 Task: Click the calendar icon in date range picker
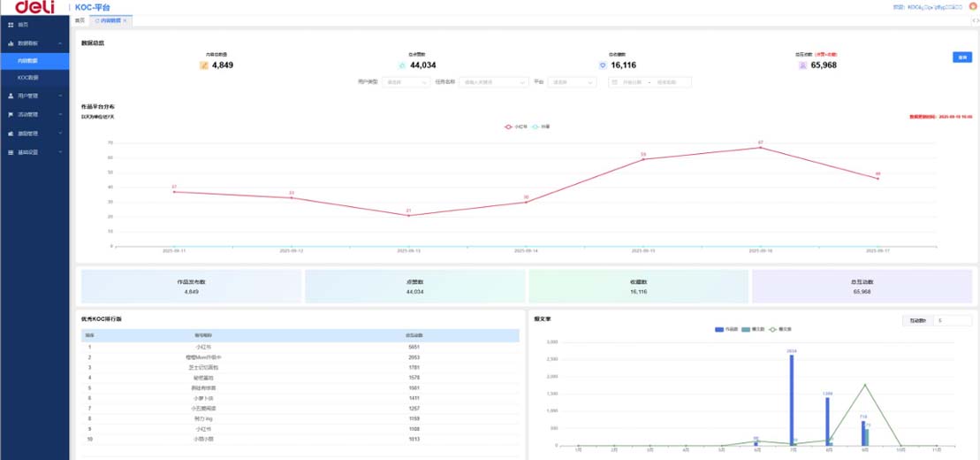click(614, 82)
